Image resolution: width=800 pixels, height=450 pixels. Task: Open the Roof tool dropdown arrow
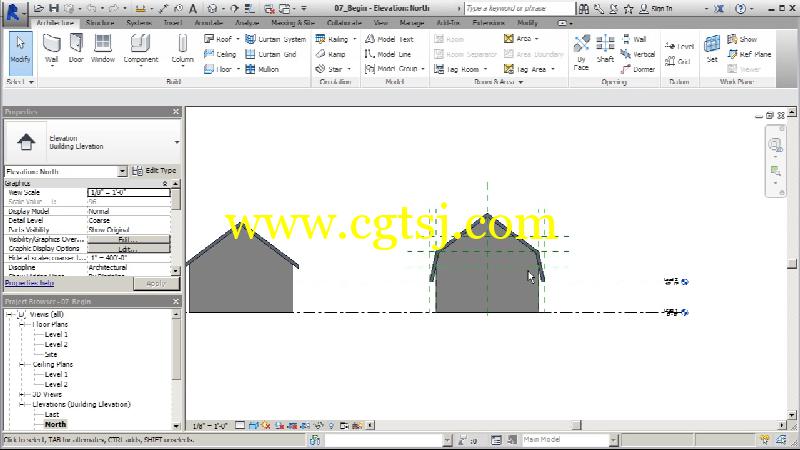click(237, 39)
